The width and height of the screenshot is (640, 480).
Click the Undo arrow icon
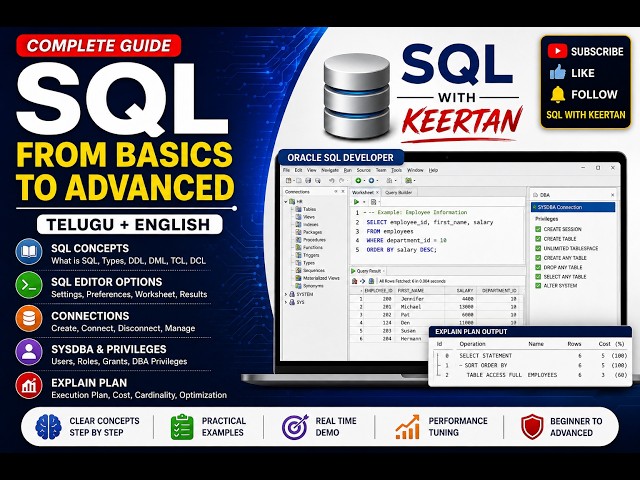(x=331, y=180)
